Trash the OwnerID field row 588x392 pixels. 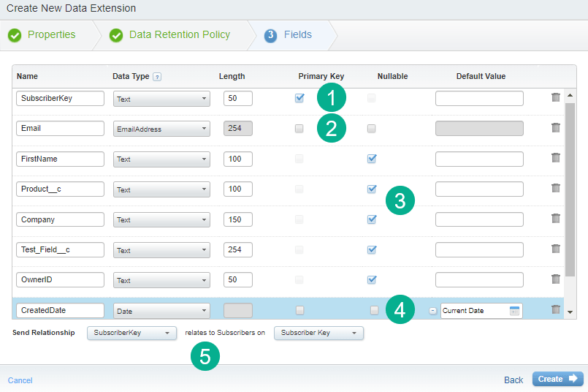556,279
